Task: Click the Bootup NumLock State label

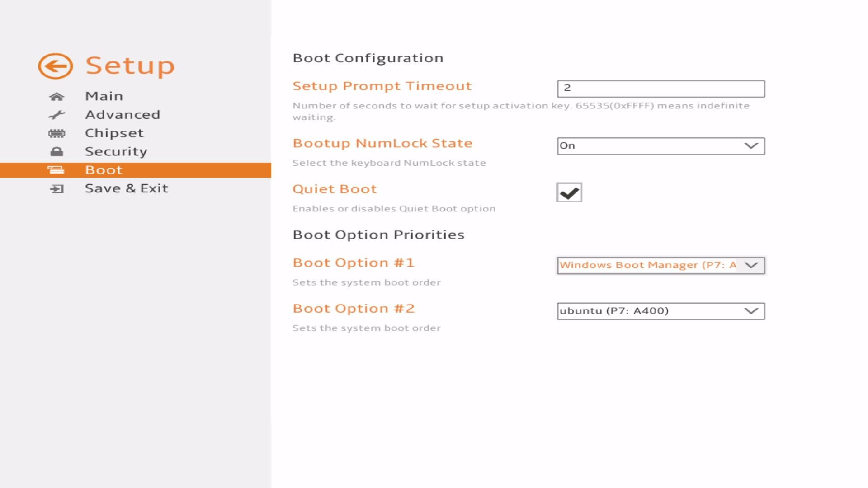Action: coord(382,143)
